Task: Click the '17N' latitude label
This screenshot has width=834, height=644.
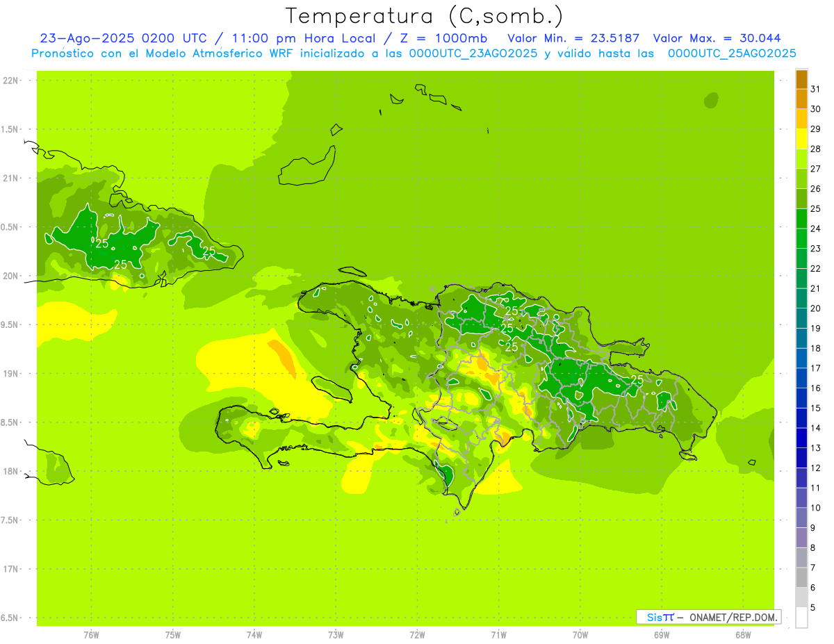Action: 12,569
